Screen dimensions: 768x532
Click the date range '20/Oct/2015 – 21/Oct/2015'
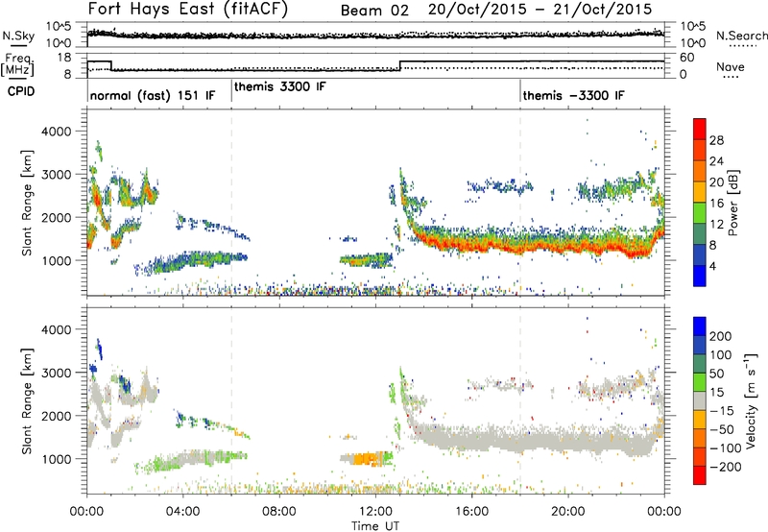coord(540,10)
